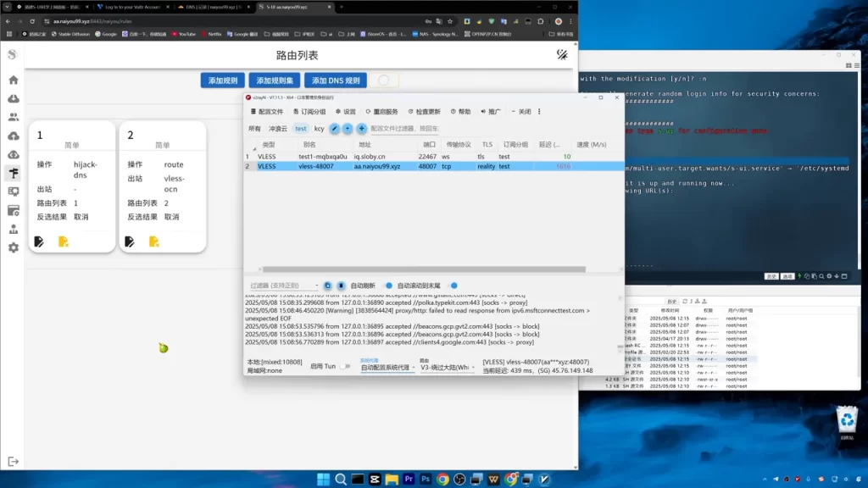Viewport: 868px width, 488px height.
Task: Switch to the Vultr login Chrome tab
Action: click(x=131, y=7)
